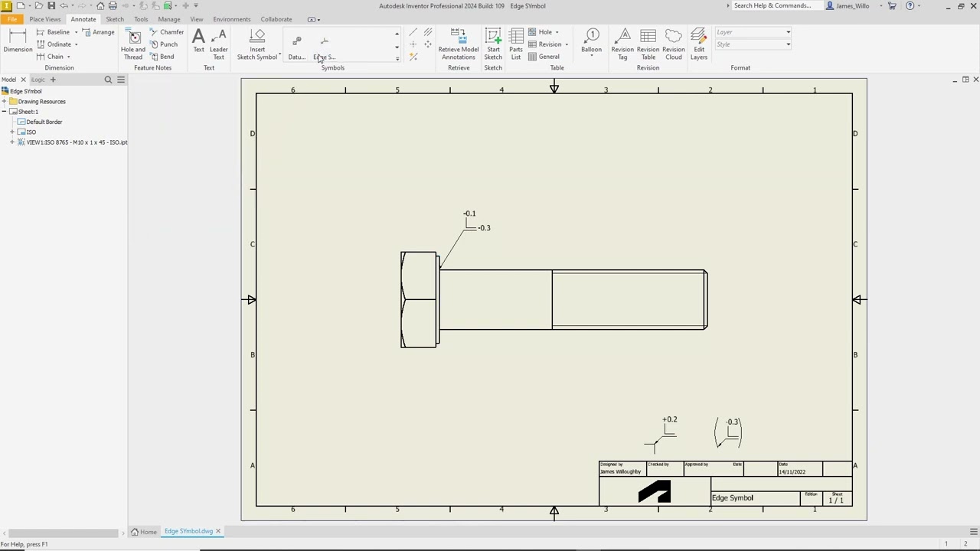Choose Chain dimension tool
Screen dimensions: 980x551
[x=50, y=57]
